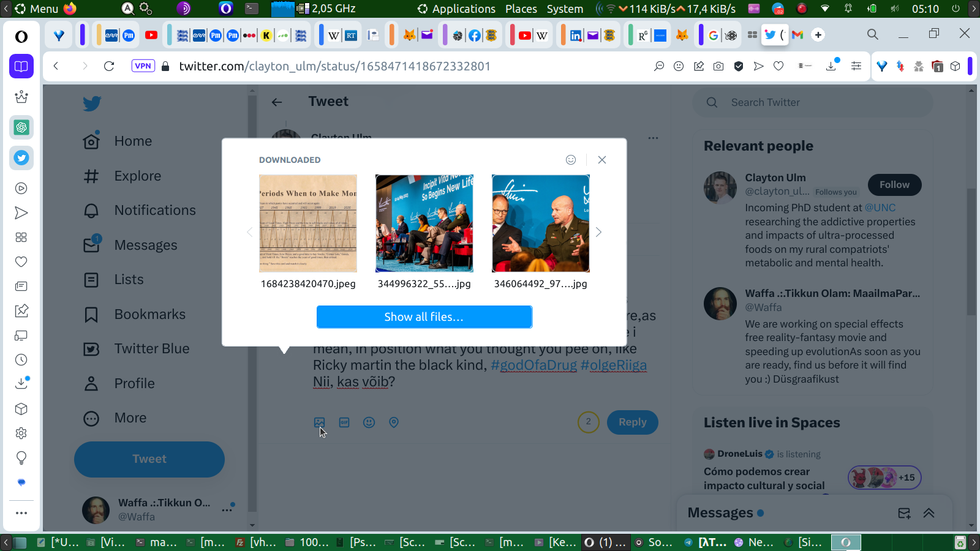The image size is (980, 551).
Task: Compose new message in Messages drawer
Action: pos(904,513)
